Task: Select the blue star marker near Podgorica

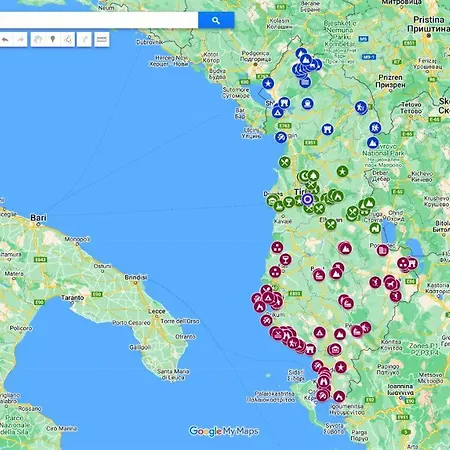Action: coord(268,83)
